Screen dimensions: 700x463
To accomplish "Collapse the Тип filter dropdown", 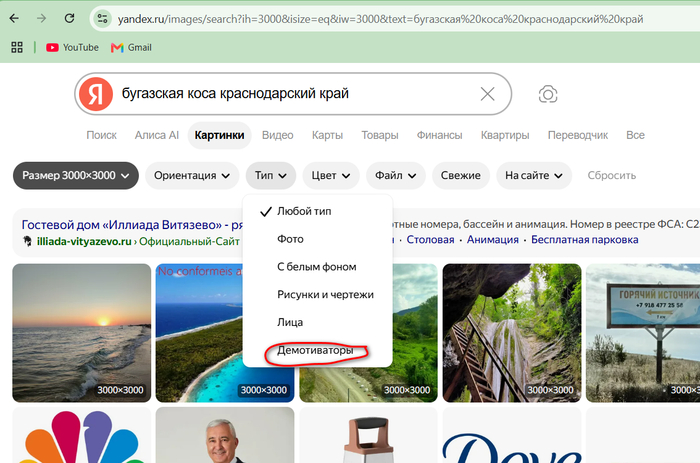I will coord(271,175).
